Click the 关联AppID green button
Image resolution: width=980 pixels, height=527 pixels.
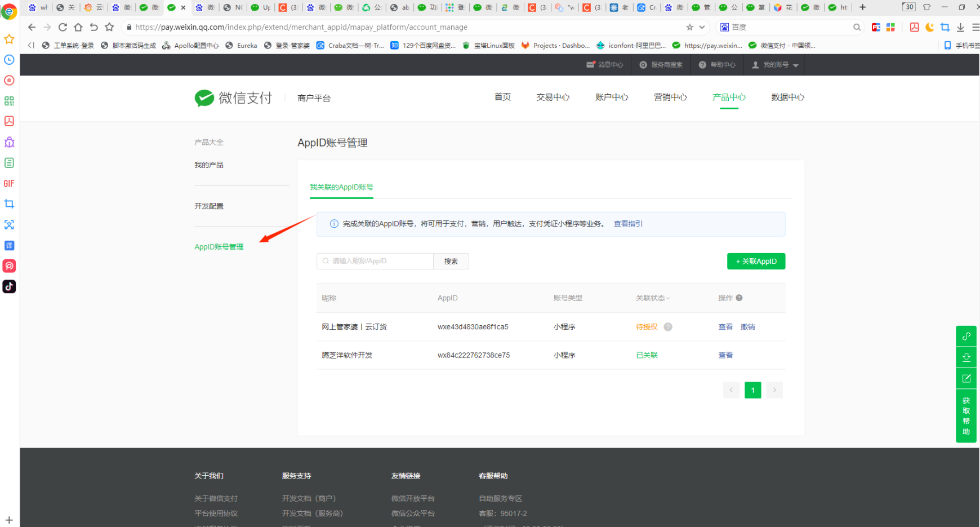(756, 262)
